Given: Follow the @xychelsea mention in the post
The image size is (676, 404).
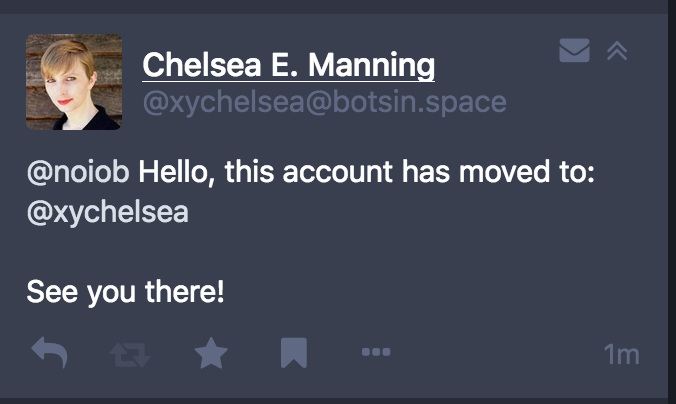Looking at the screenshot, I should coord(107,213).
